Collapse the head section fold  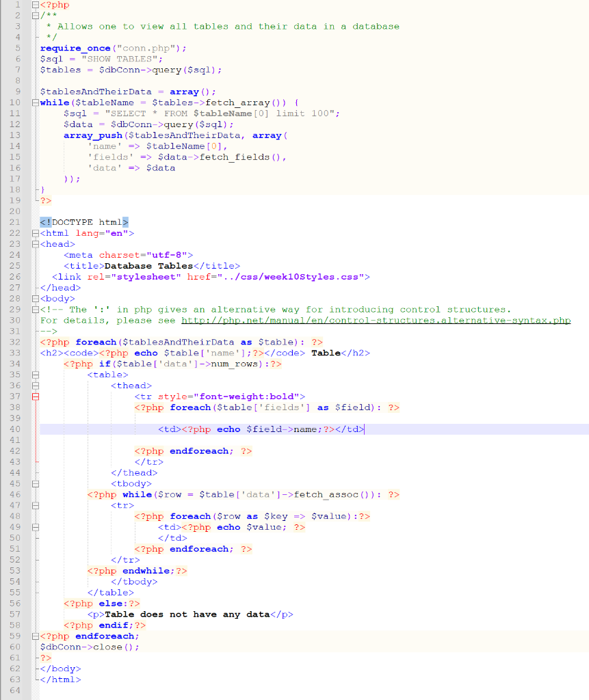coord(36,243)
